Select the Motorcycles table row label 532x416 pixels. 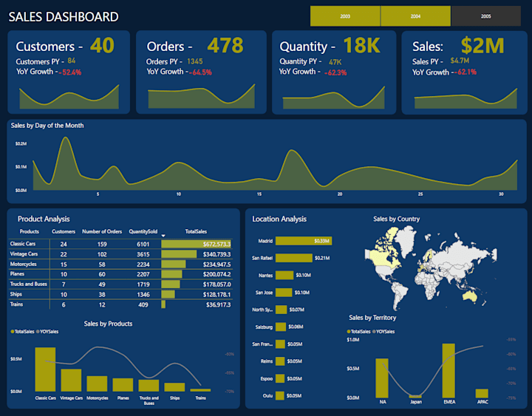point(23,264)
